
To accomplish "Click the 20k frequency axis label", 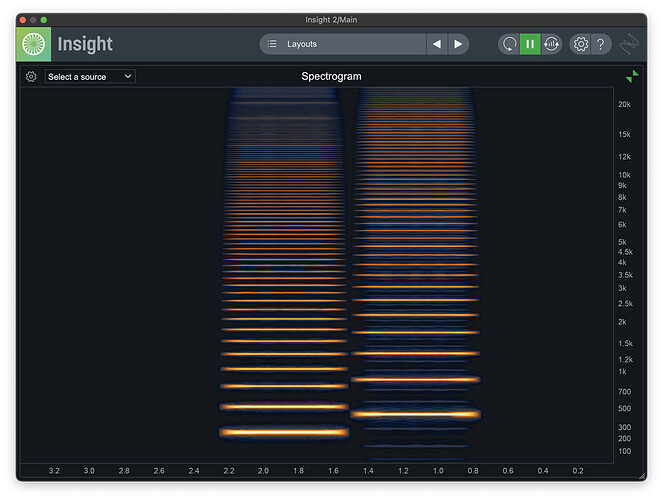I will tap(624, 104).
